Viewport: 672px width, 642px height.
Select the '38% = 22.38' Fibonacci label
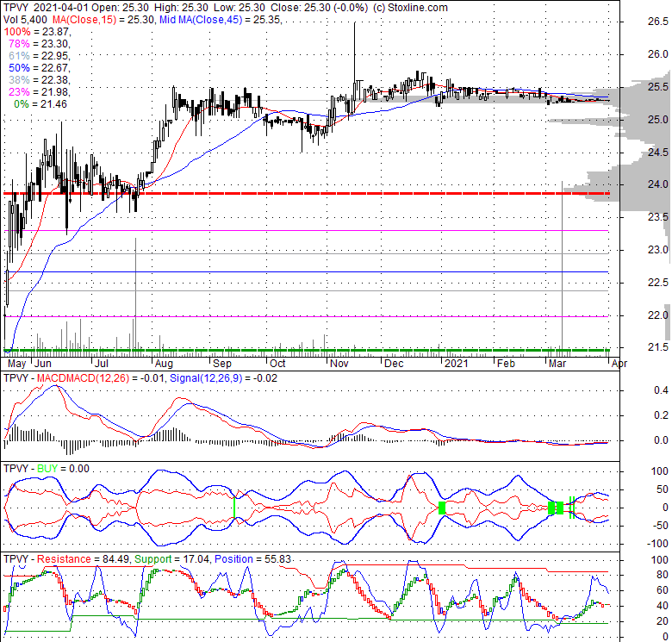pos(39,80)
